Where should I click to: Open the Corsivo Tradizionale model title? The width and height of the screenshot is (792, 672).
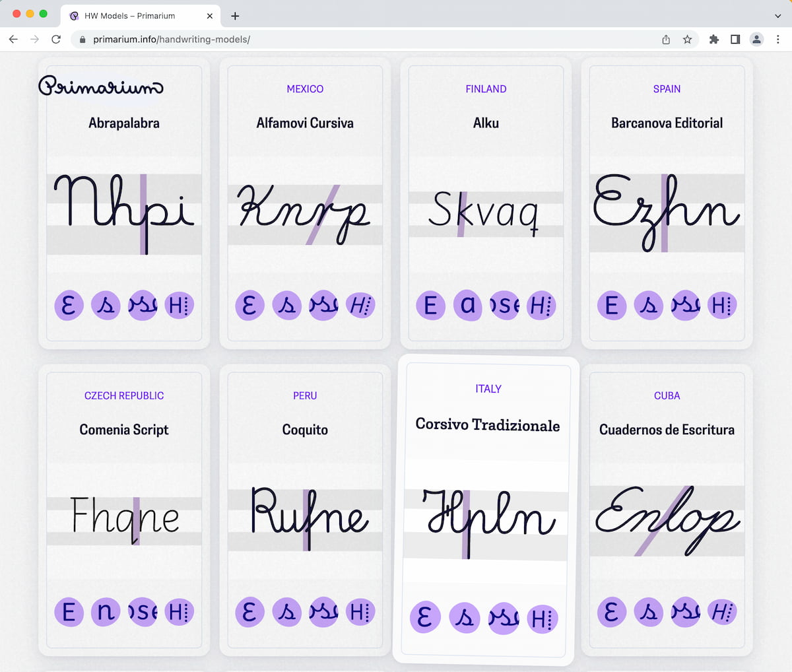[488, 425]
